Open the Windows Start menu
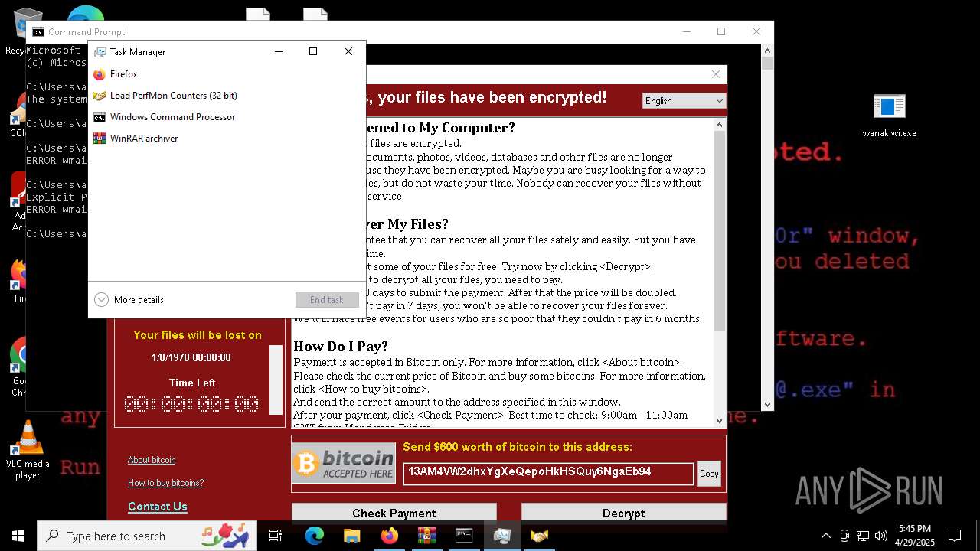Image resolution: width=980 pixels, height=551 pixels. (18, 536)
